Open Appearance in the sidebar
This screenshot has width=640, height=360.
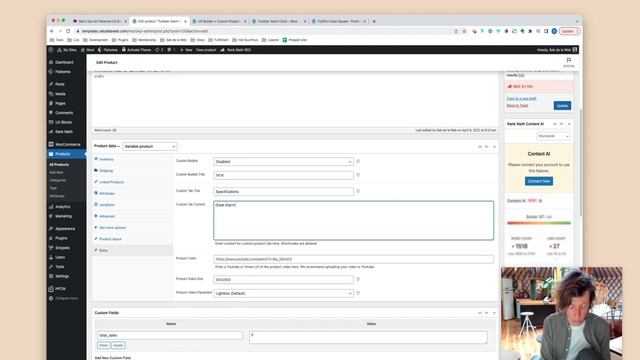click(x=65, y=229)
